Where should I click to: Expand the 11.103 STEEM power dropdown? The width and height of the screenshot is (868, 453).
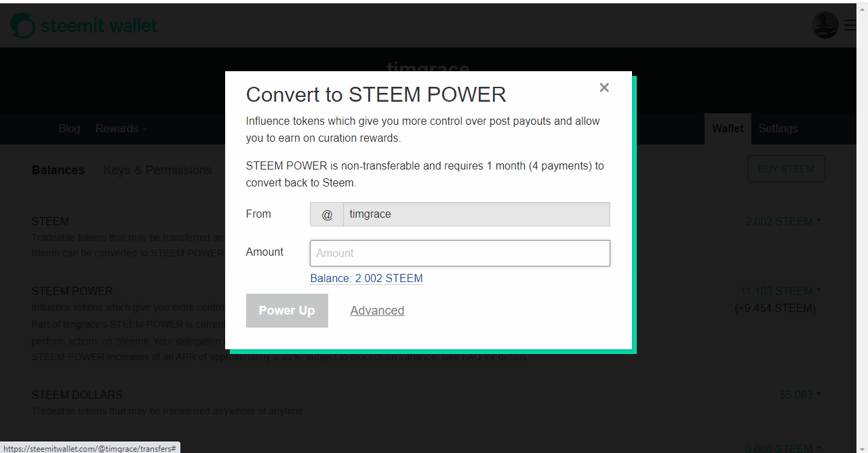pos(781,291)
